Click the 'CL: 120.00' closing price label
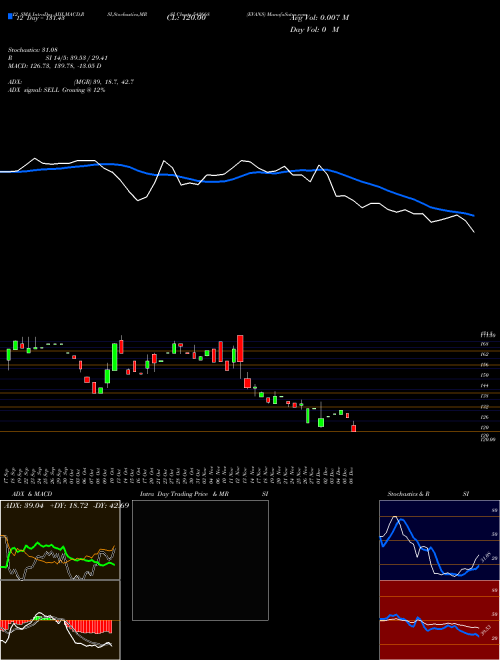The image size is (500, 660). click(186, 18)
